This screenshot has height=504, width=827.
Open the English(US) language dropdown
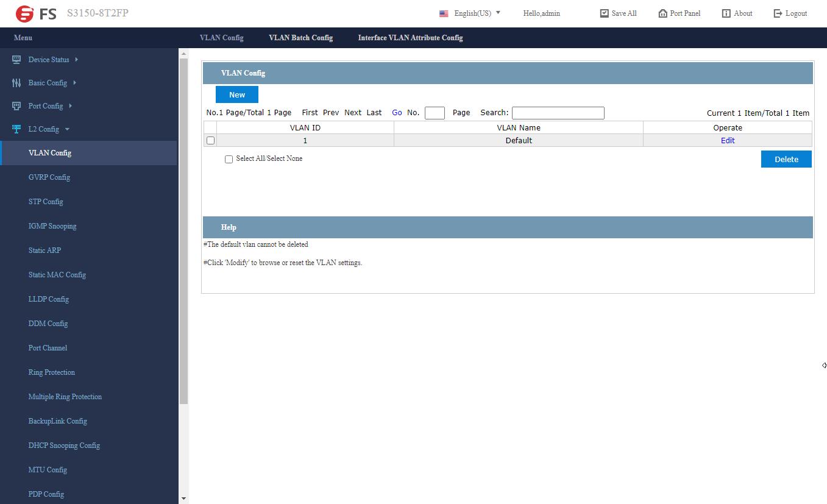pos(470,13)
